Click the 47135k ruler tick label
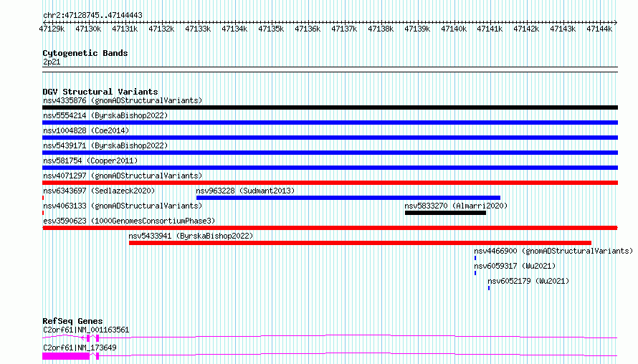This screenshot has height=364, width=638. pos(272,29)
